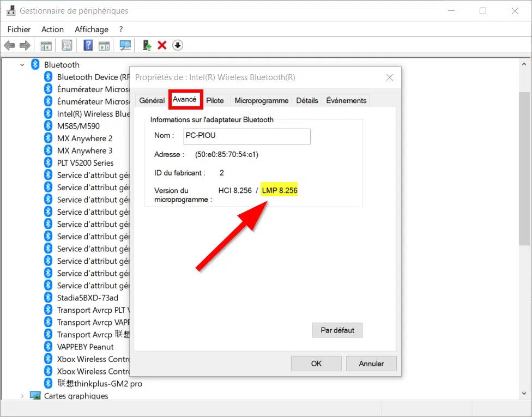The height and width of the screenshot is (417, 532).
Task: Click the Nom field containing PC-PIOU
Action: point(247,136)
